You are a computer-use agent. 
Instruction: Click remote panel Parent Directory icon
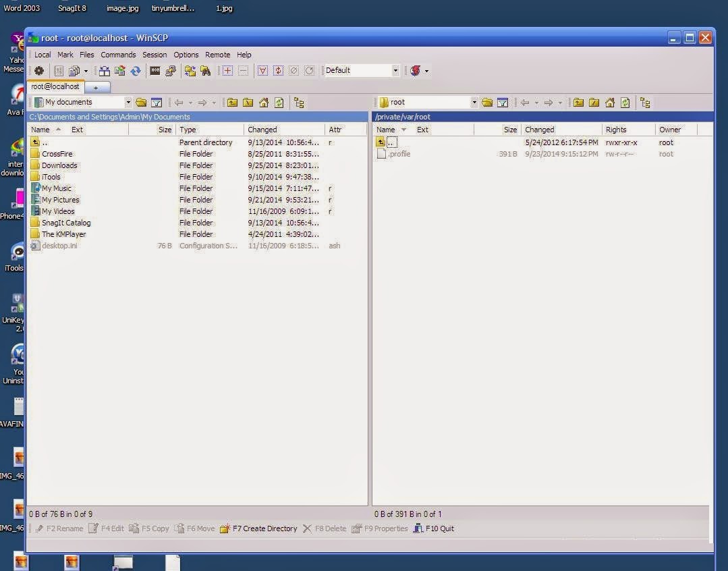[578, 103]
